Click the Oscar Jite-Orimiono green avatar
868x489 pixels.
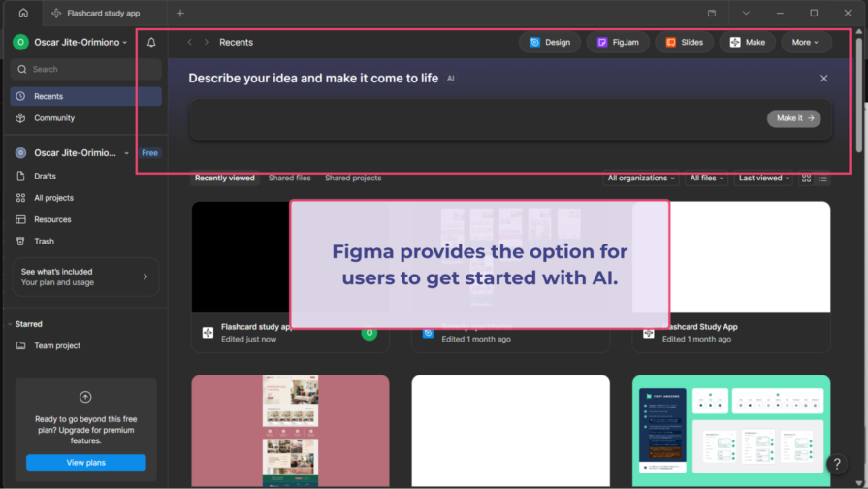pyautogui.click(x=20, y=42)
